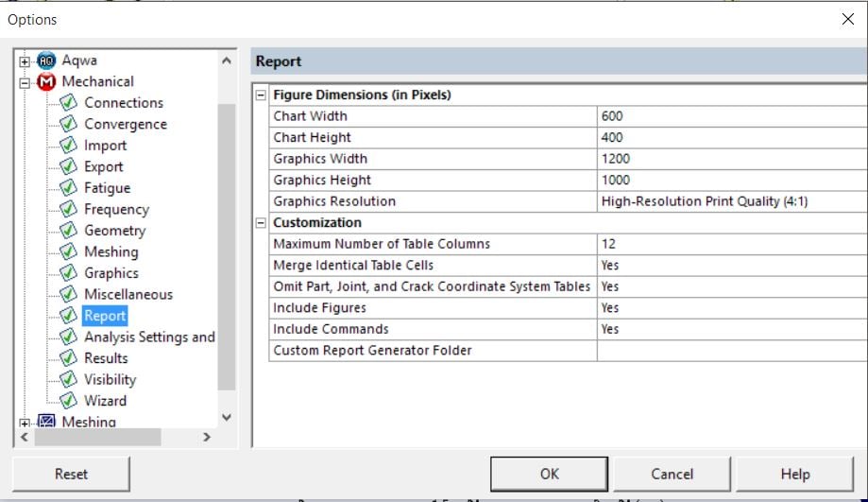
Task: Click the Meshing category icon at the bottom of the tree
Action: point(46,421)
